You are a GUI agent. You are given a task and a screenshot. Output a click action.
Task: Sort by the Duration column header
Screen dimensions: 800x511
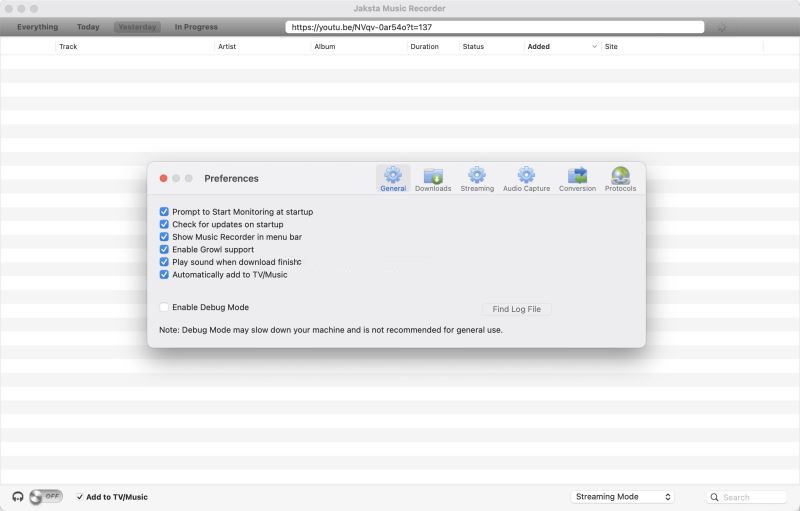(424, 46)
